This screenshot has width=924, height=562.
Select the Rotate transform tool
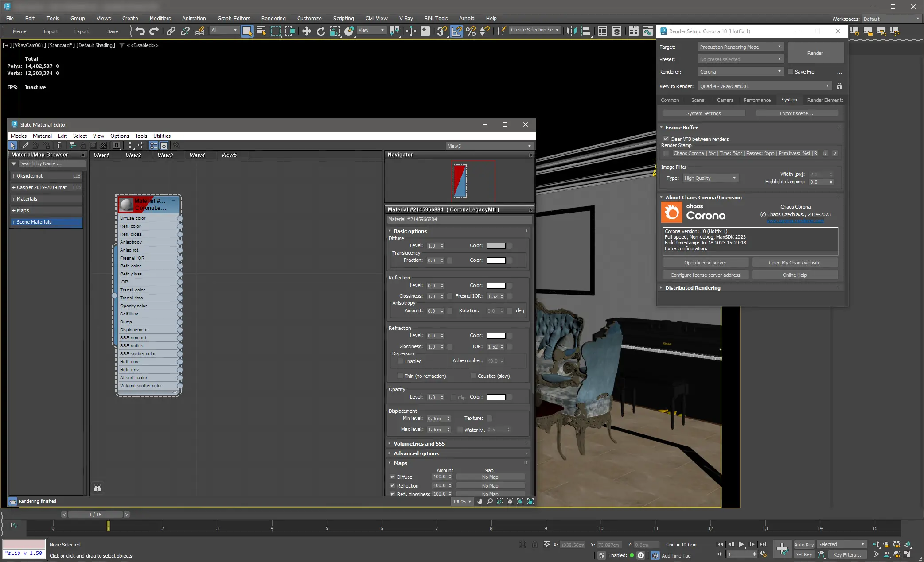click(320, 31)
